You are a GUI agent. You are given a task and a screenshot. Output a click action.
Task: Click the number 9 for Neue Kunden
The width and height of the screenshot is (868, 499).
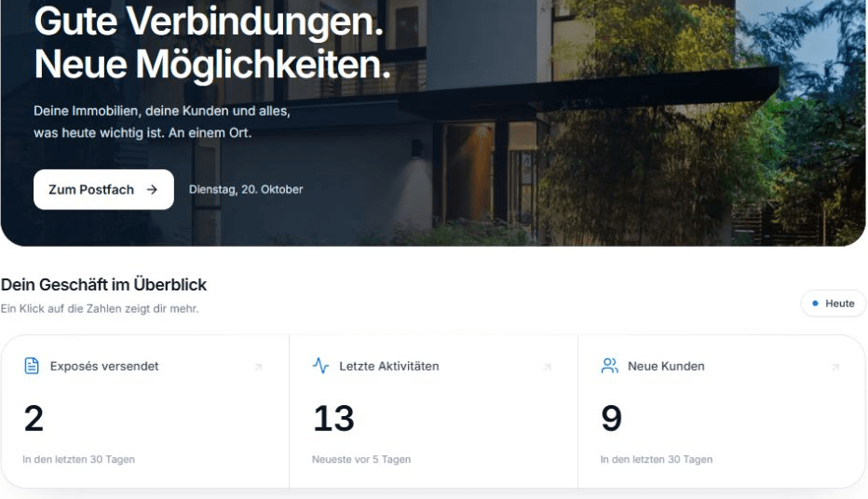coord(612,418)
